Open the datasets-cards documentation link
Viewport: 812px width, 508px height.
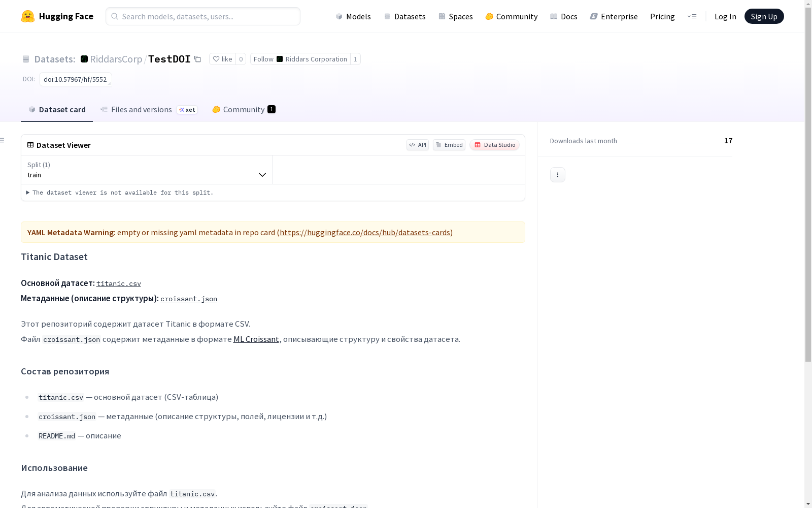[365, 232]
